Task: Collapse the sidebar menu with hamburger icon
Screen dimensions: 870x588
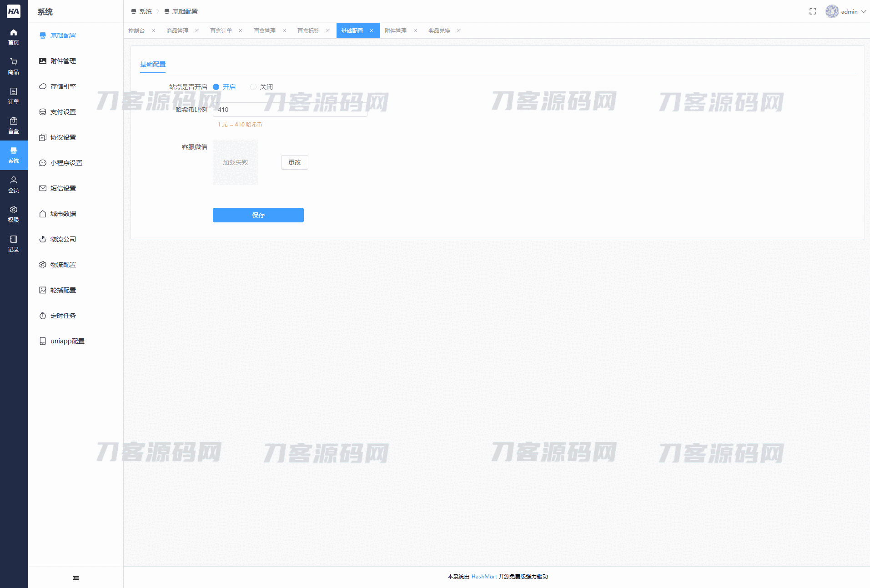Action: (76, 578)
